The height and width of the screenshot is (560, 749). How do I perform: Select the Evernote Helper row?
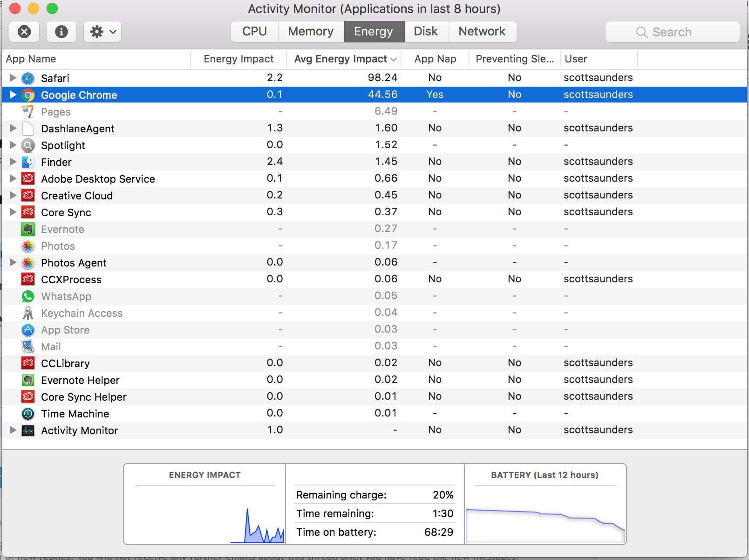(374, 380)
